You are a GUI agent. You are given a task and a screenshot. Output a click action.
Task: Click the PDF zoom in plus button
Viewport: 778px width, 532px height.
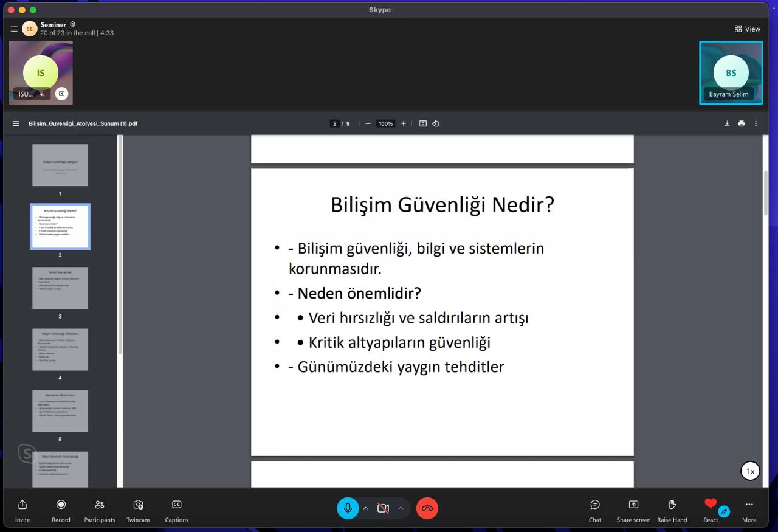pos(403,123)
